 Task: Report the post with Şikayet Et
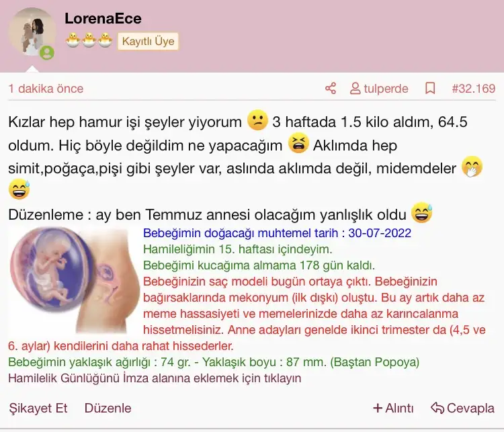38,408
